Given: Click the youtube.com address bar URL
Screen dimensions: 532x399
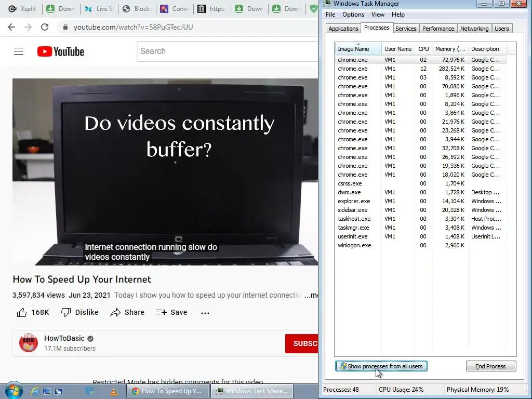Looking at the screenshot, I should click(x=133, y=27).
